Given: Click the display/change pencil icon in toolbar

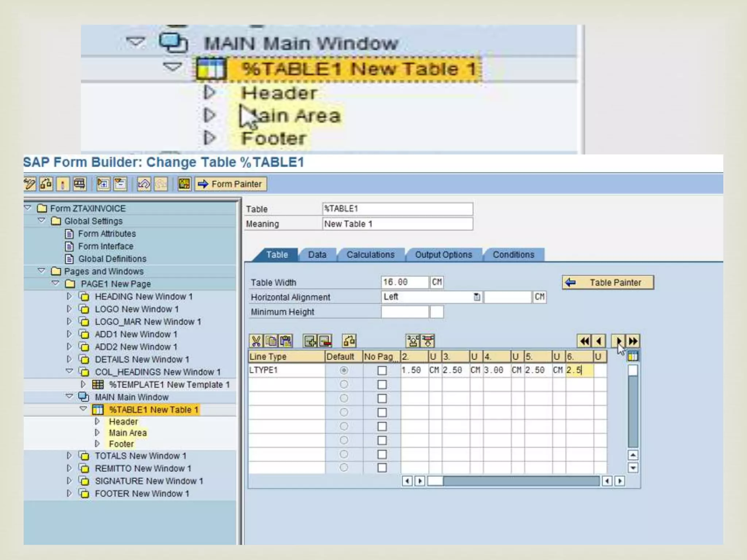Looking at the screenshot, I should pos(30,184).
